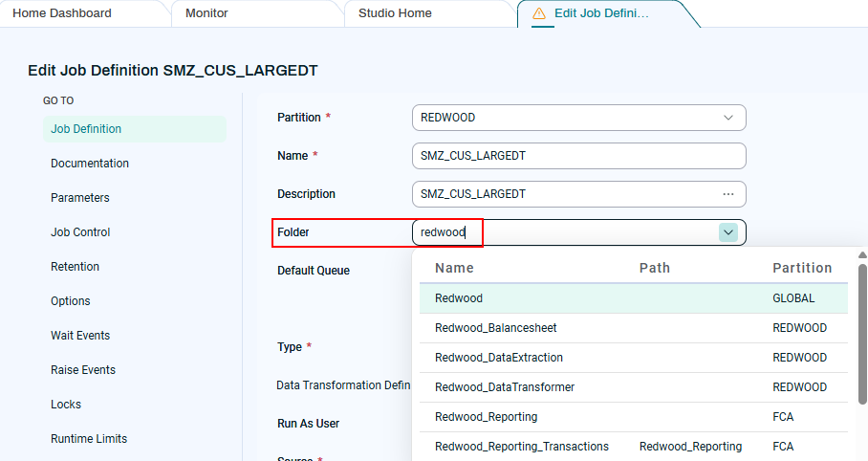Go to the Runtime Limits section
The width and height of the screenshot is (868, 461).
click(x=89, y=438)
